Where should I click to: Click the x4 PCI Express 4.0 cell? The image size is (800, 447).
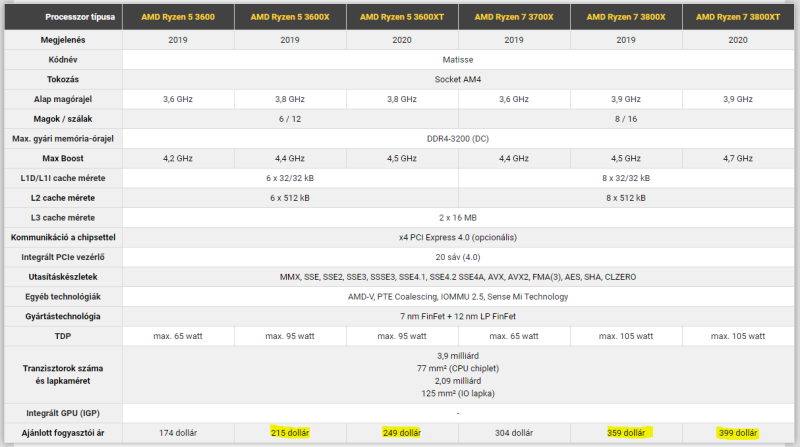(x=458, y=237)
